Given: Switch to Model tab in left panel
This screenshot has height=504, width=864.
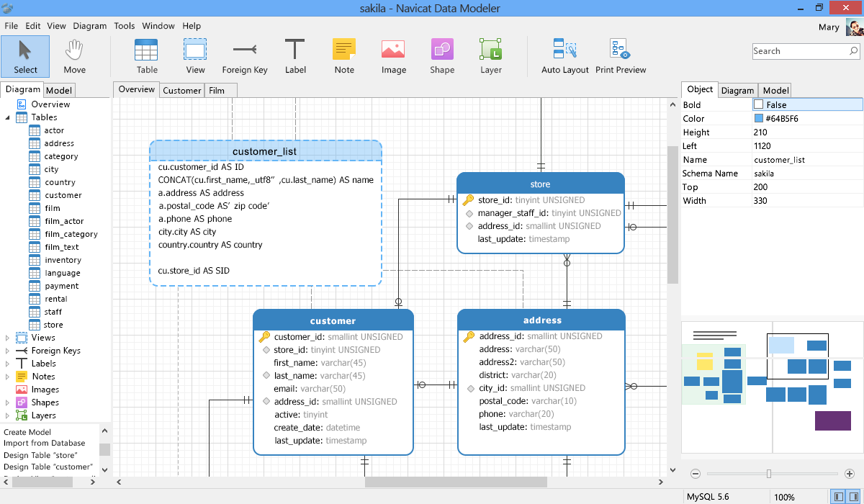Looking at the screenshot, I should 59,90.
